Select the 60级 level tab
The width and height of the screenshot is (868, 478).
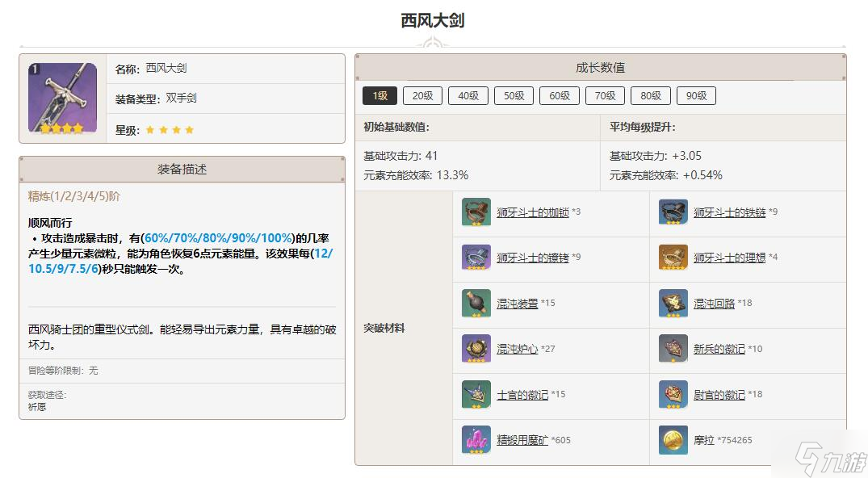coord(559,96)
